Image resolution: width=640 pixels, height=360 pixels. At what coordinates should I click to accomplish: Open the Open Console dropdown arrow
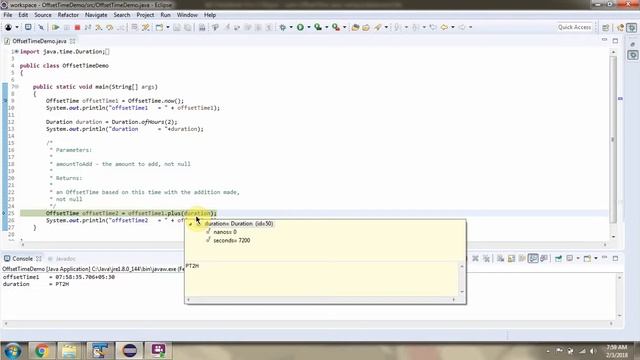click(596, 258)
